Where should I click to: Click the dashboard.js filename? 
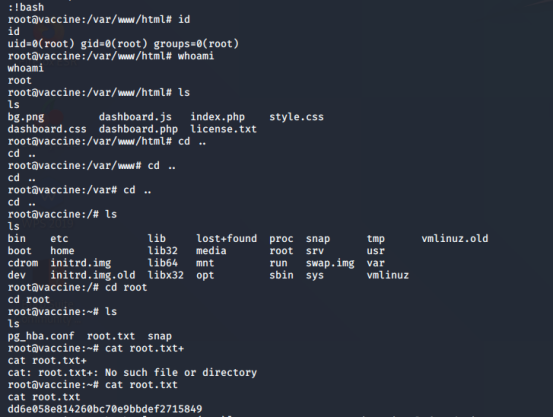(x=135, y=117)
